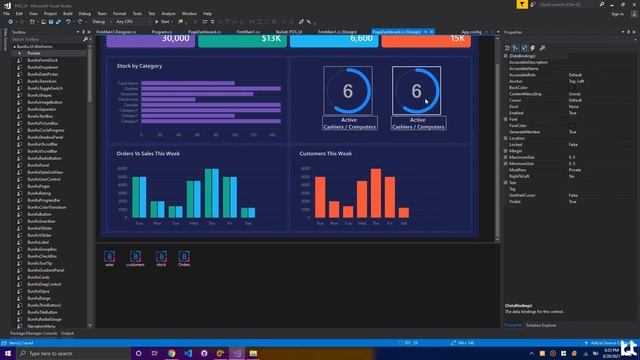
Task: Open Quick Launch search icon
Action: tap(602, 4)
